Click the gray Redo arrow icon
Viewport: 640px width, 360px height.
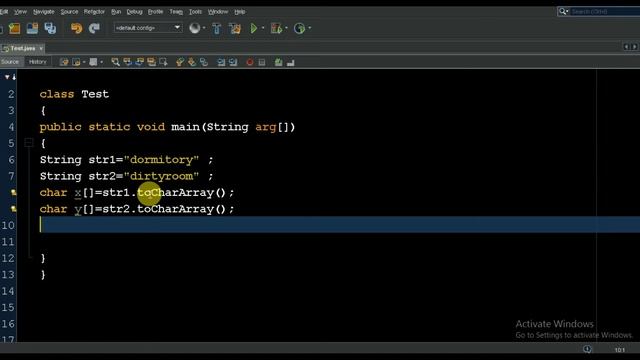(x=94, y=28)
